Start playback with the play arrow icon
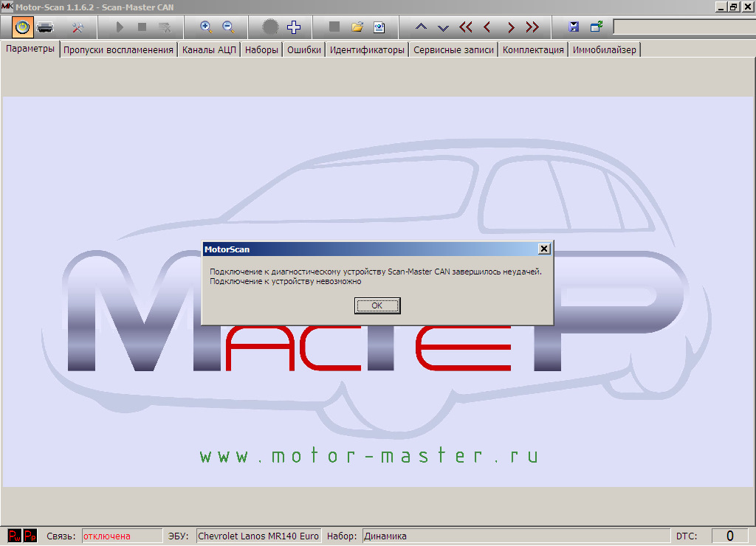This screenshot has width=756, height=546. 120,27
